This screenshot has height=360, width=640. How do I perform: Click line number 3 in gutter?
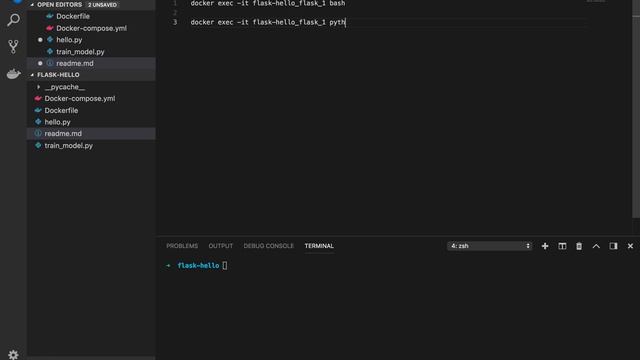point(175,22)
